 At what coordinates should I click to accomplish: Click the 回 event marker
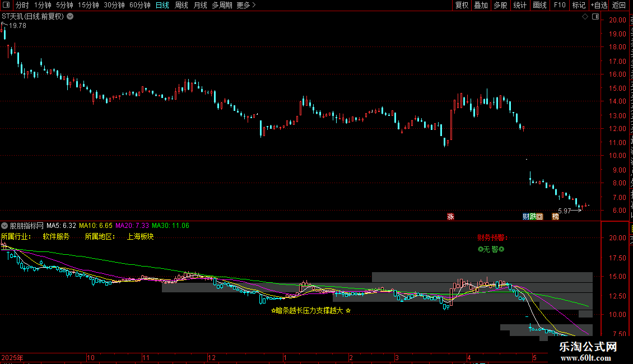coord(539,217)
